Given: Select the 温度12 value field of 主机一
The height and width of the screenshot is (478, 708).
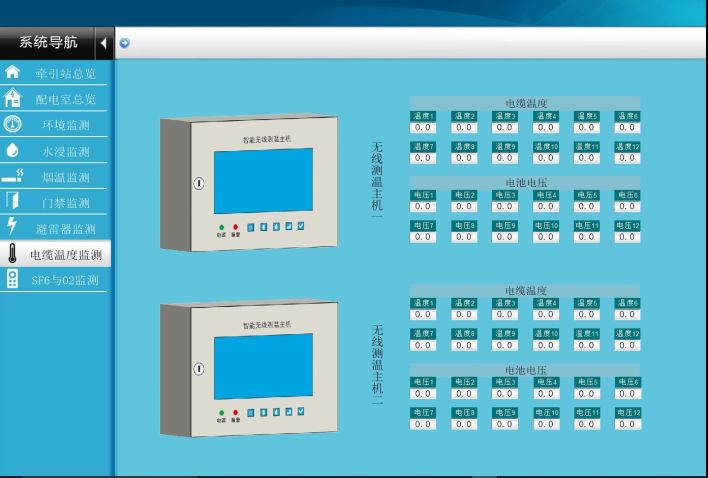Looking at the screenshot, I should (x=627, y=158).
